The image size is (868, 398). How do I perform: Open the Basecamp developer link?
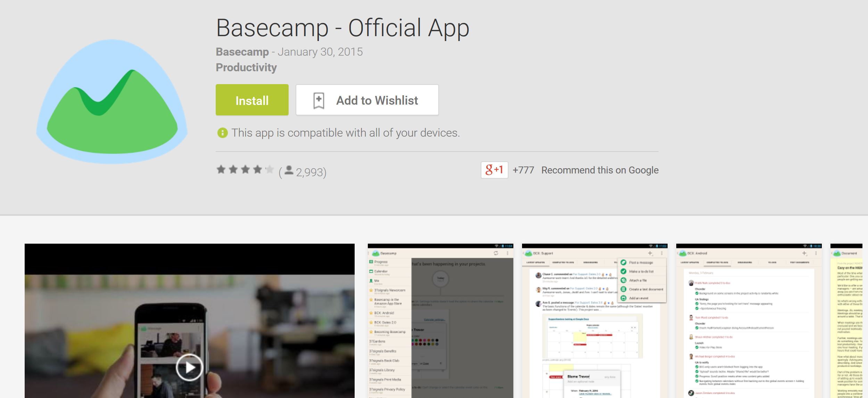coord(242,52)
